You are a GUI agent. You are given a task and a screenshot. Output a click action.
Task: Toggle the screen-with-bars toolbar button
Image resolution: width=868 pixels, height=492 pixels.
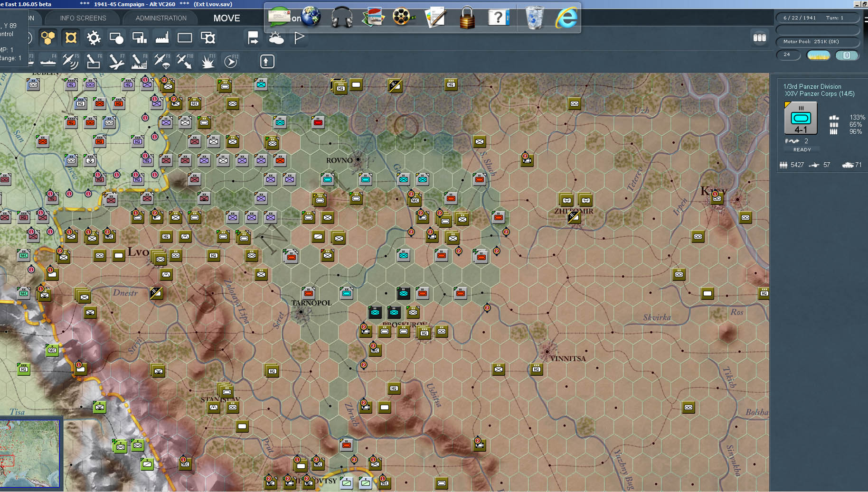[x=139, y=37]
